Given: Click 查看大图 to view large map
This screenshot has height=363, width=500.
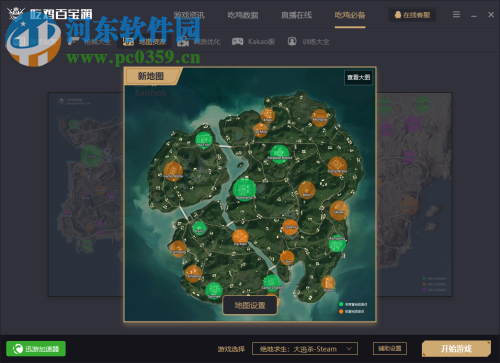Looking at the screenshot, I should tap(358, 77).
